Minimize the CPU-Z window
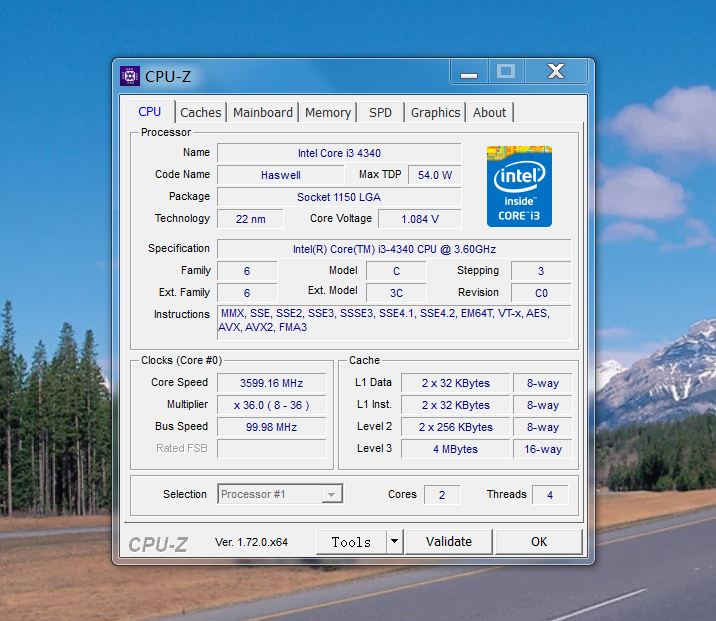Screen dimensions: 716x621 467,73
